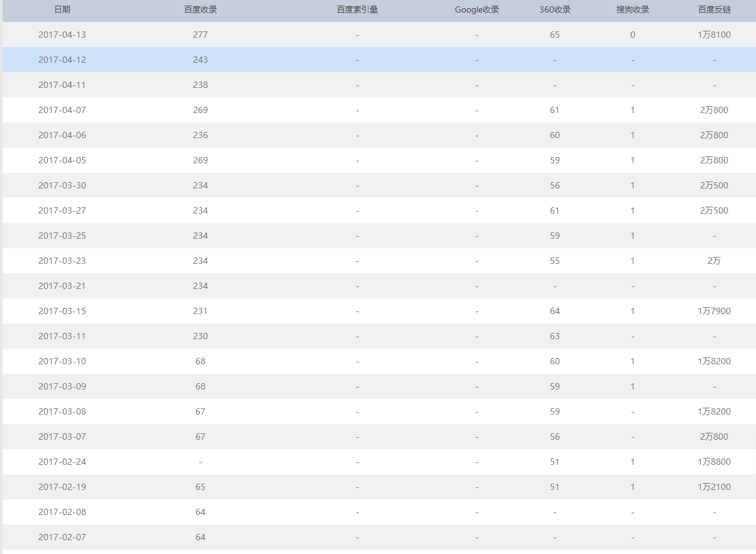The image size is (756, 554).
Task: Click 360收录 value 60 in the 2017-04-06 row
Action: pos(555,135)
